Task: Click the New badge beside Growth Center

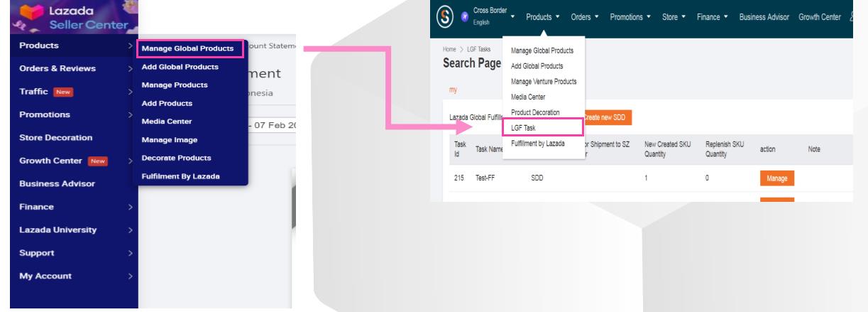Action: pos(97,161)
